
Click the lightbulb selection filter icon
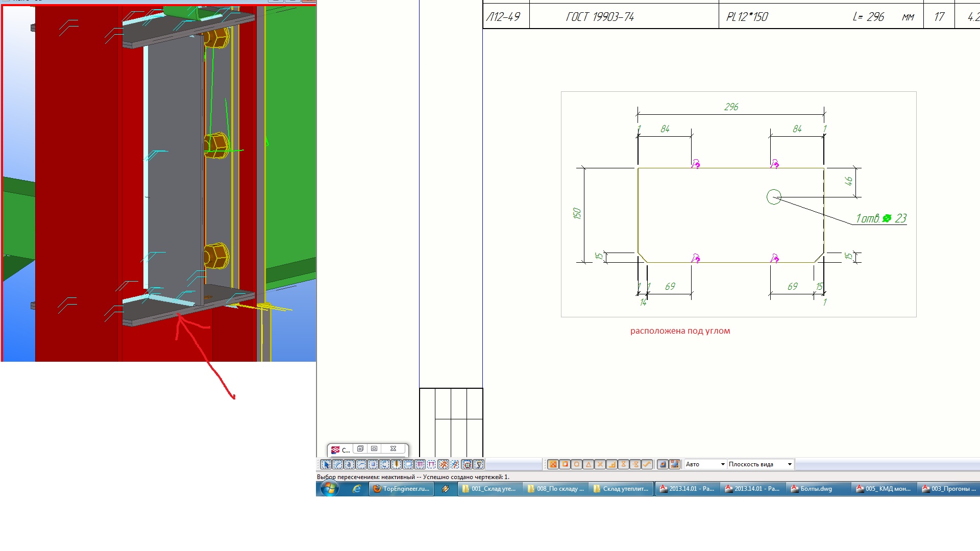479,464
